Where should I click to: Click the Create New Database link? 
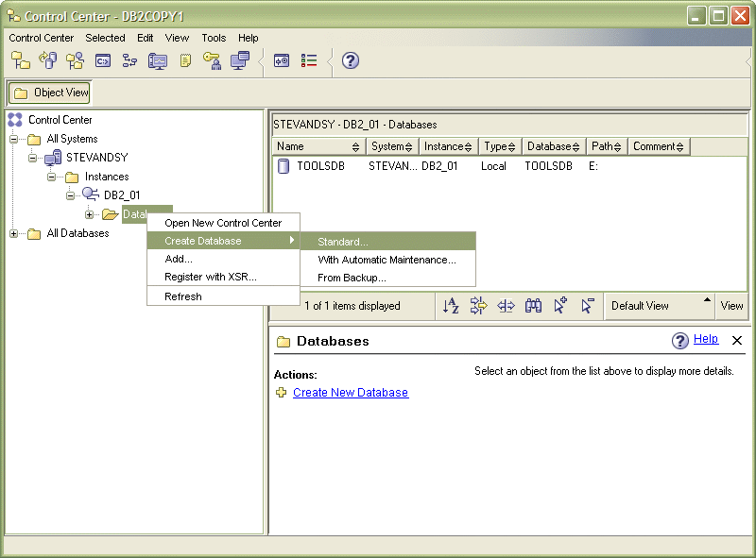click(351, 393)
